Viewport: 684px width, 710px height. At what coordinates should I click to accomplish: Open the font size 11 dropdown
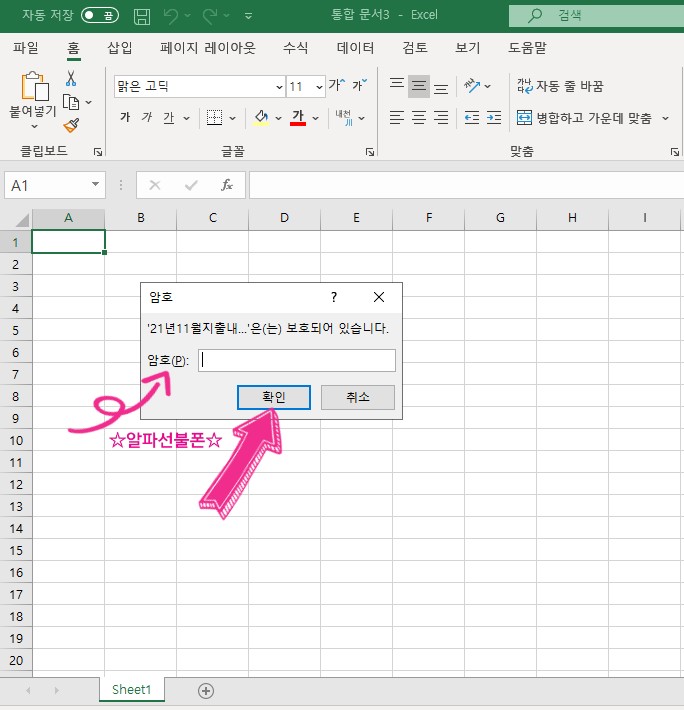[319, 86]
